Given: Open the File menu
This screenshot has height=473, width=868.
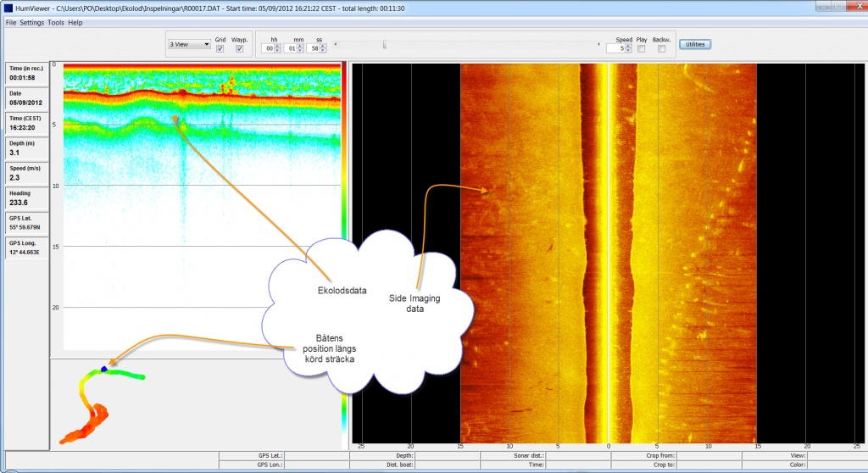Looking at the screenshot, I should (10, 22).
